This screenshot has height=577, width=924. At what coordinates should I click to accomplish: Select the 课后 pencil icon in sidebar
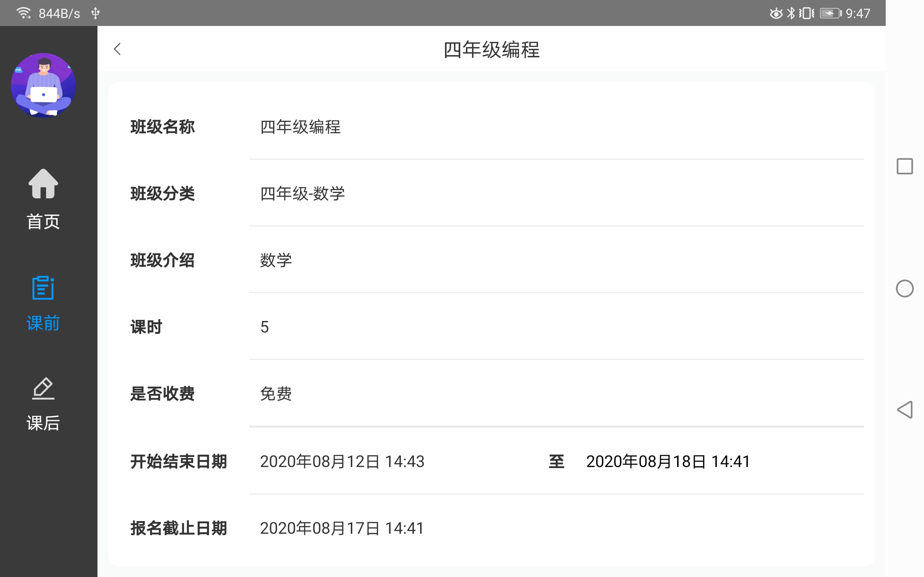click(43, 388)
